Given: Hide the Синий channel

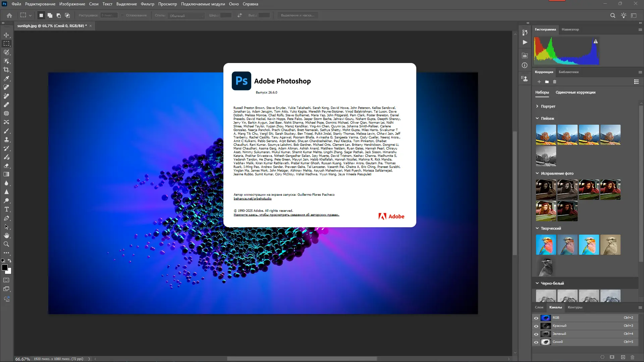Looking at the screenshot, I should 536,342.
